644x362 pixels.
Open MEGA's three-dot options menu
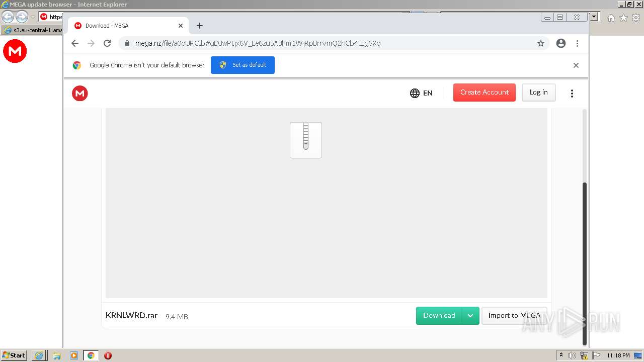coord(572,94)
